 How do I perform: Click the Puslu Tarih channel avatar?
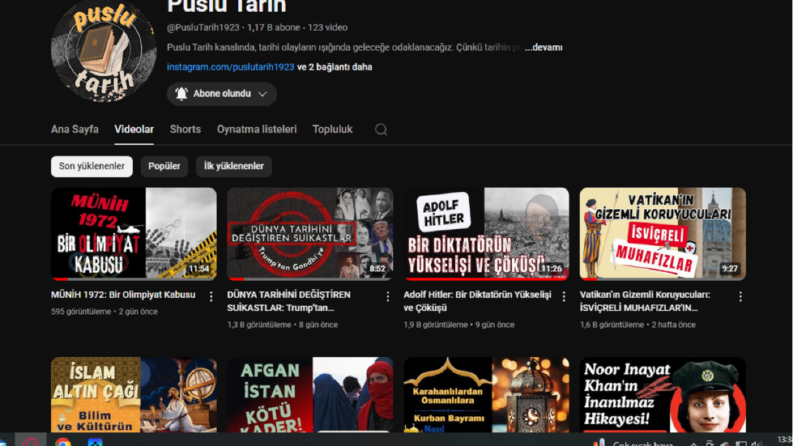[x=104, y=51]
